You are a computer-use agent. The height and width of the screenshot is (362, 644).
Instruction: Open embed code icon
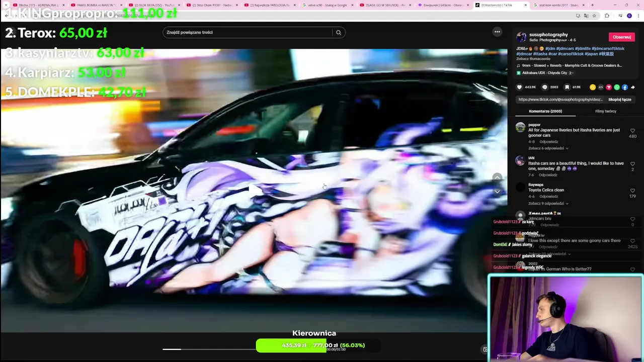click(x=601, y=87)
